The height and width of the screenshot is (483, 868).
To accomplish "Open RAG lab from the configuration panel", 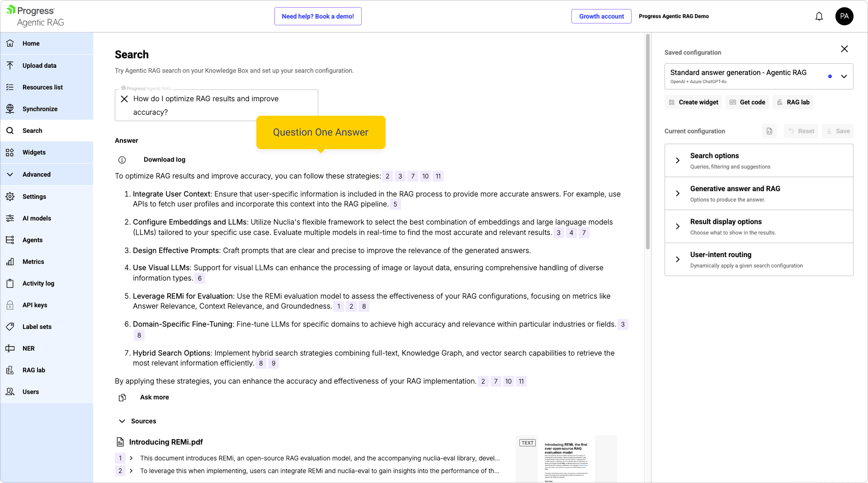I will 793,103.
